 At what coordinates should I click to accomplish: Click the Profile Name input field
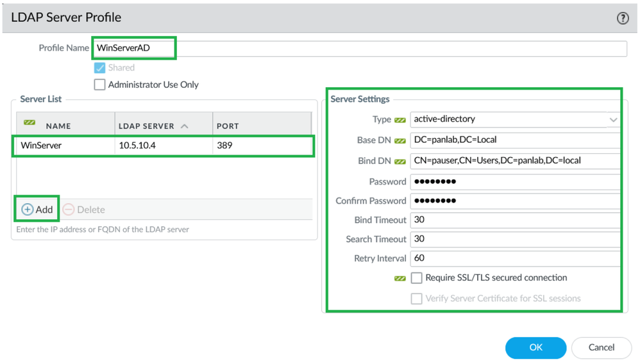359,48
